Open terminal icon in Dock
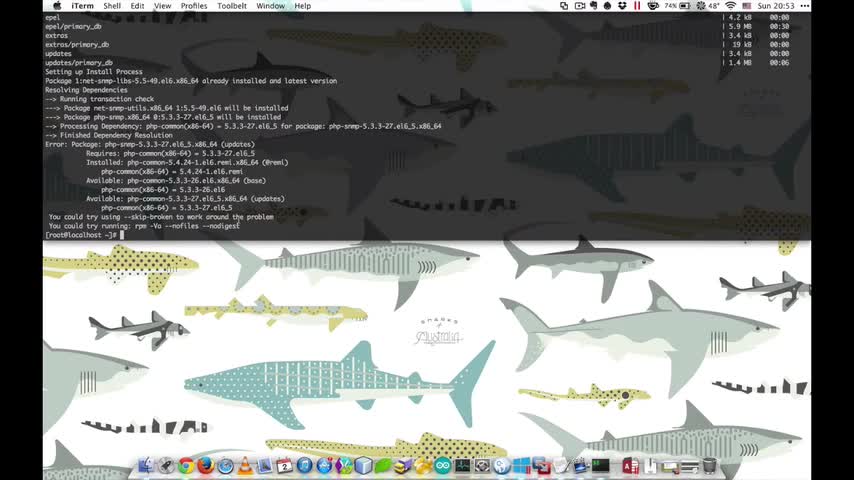854x480 pixels. tap(601, 466)
